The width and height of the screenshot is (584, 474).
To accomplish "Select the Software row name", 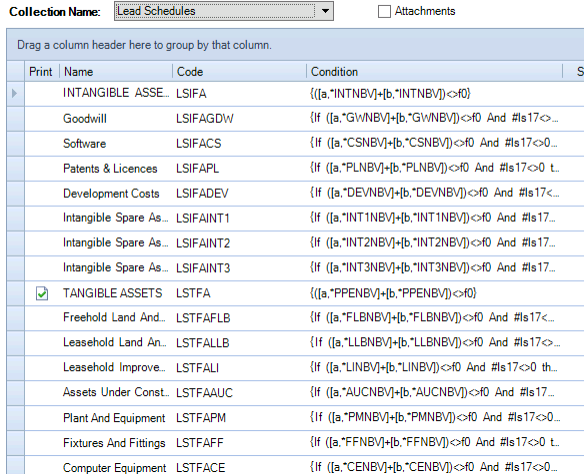I will point(85,144).
